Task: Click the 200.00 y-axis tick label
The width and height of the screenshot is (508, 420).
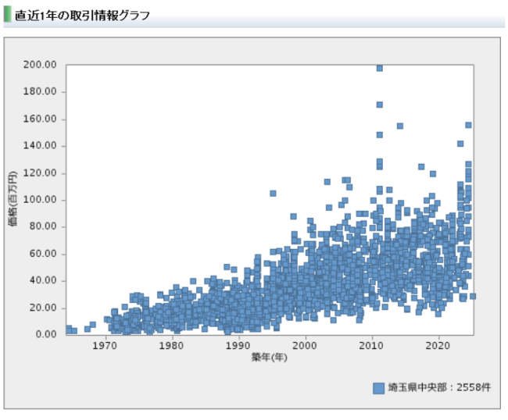Action: click(39, 65)
